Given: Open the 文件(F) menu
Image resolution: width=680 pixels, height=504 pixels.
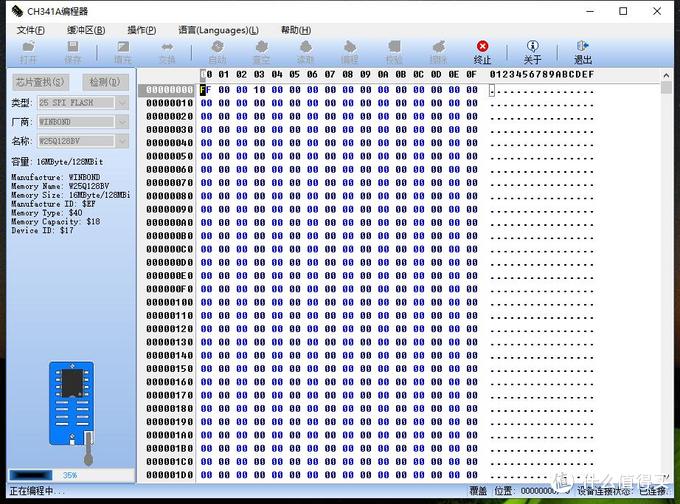Looking at the screenshot, I should tap(32, 30).
